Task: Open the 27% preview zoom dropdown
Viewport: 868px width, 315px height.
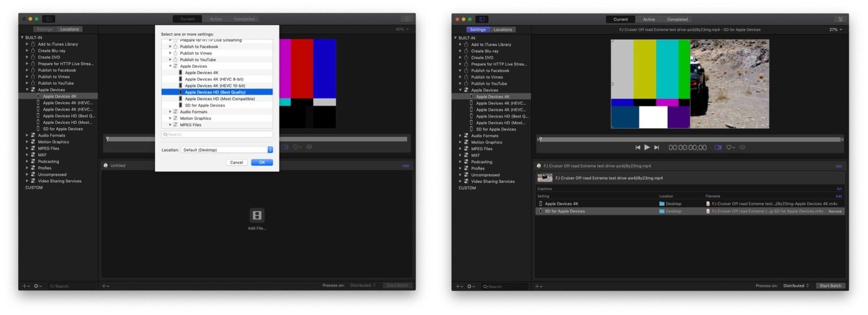Action: [x=835, y=30]
